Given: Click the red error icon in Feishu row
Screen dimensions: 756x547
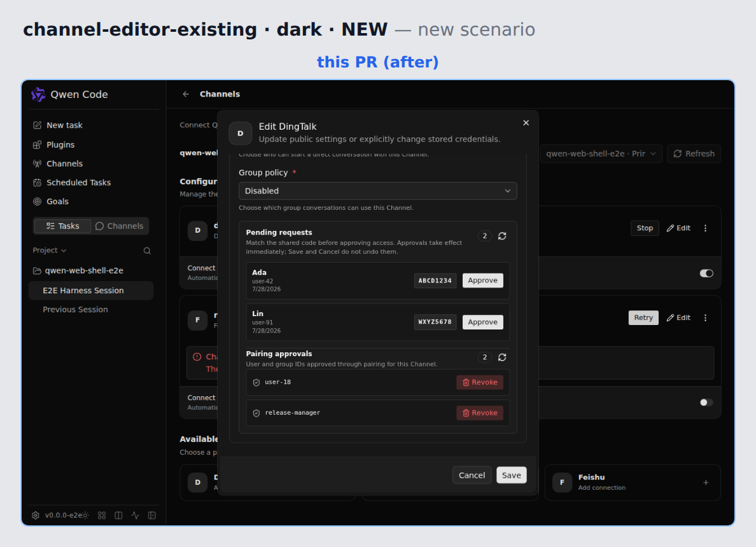Looking at the screenshot, I should click(x=197, y=357).
